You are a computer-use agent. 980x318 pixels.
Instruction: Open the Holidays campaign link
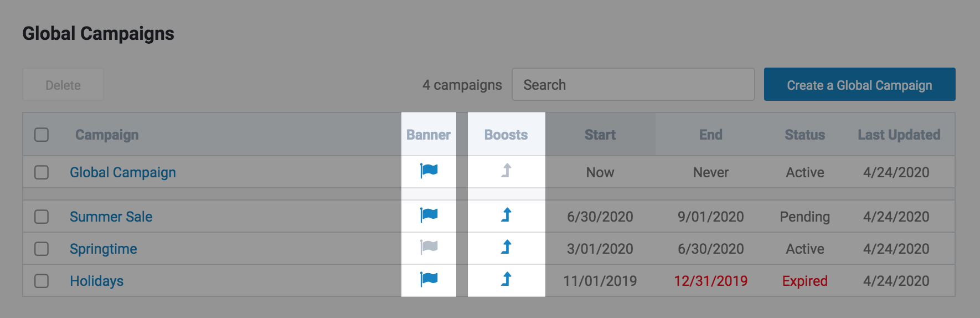pos(96,281)
